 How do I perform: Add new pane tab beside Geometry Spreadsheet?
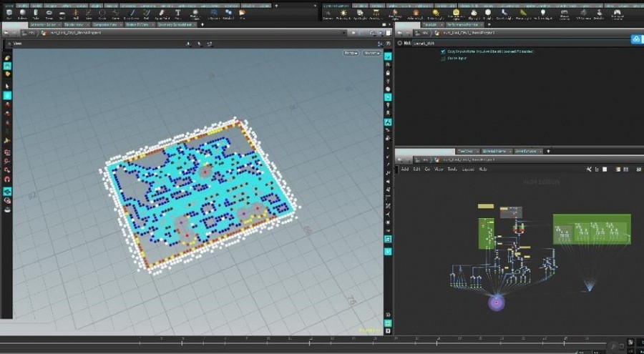202,24
